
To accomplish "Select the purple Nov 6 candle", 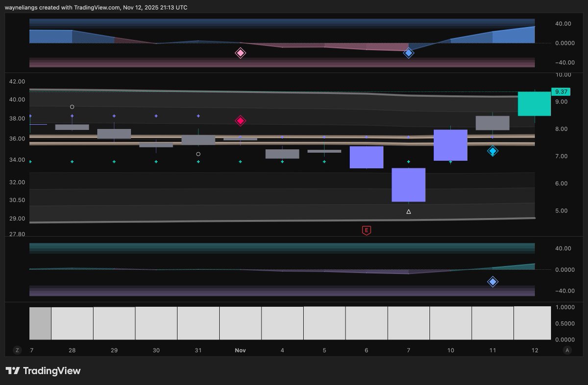I will (x=367, y=157).
